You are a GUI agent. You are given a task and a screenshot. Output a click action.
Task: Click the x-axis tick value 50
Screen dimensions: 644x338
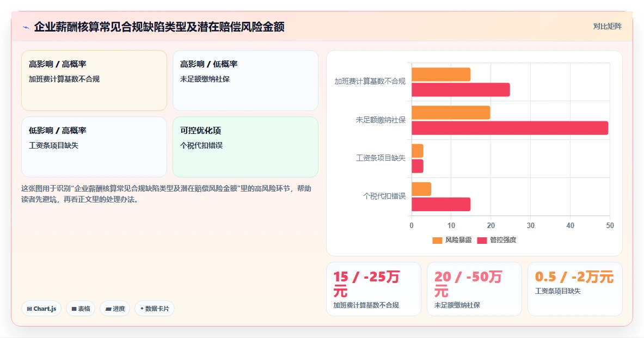610,225
